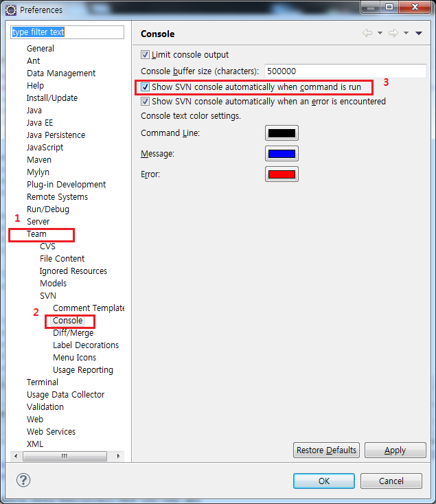This screenshot has height=504, width=436.
Task: Uncheck Show SVN console when command is run
Action: pyautogui.click(x=145, y=87)
